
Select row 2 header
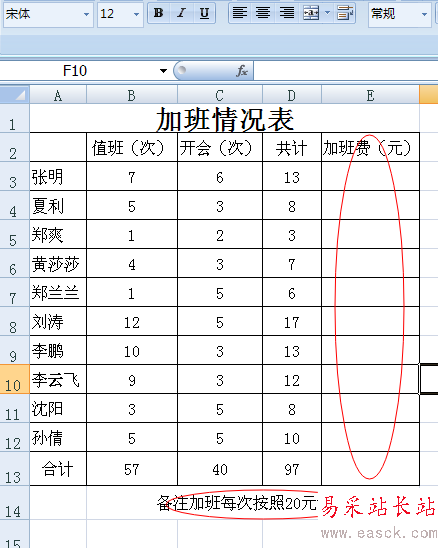pyautogui.click(x=14, y=147)
